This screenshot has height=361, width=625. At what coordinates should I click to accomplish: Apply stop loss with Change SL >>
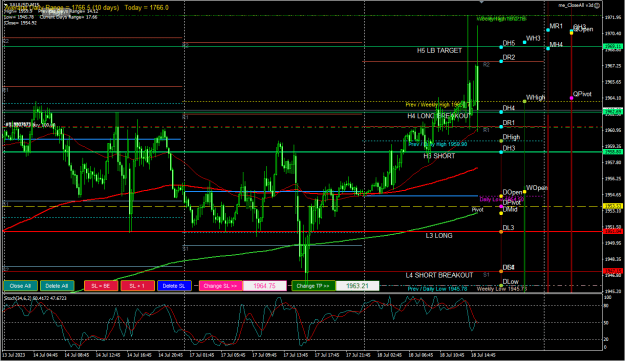pos(220,286)
